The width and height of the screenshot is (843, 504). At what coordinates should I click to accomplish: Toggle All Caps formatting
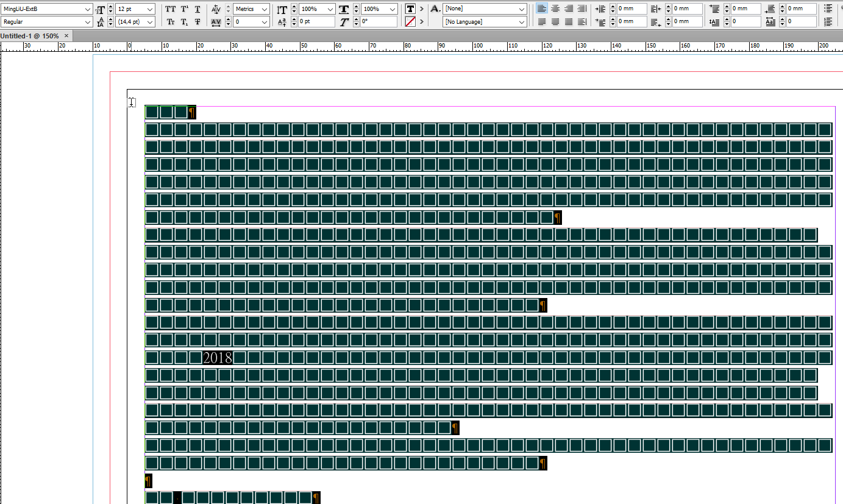[x=170, y=9]
